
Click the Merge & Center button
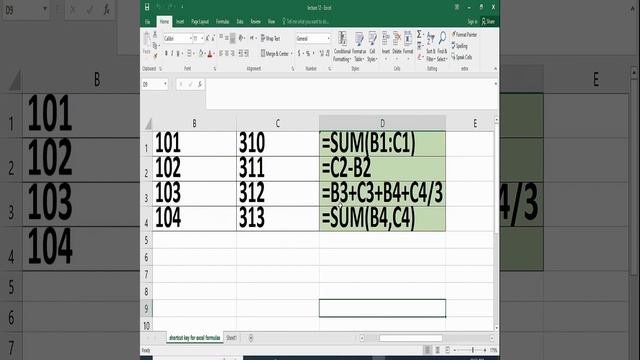[276, 53]
